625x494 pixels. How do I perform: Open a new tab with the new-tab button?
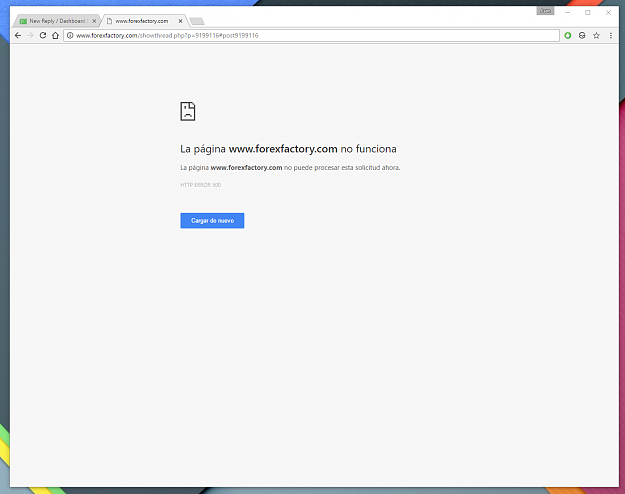coord(197,21)
